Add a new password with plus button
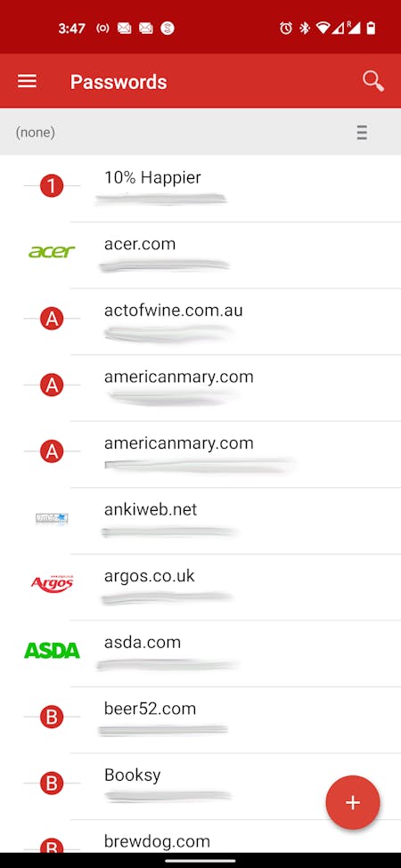 tap(353, 802)
